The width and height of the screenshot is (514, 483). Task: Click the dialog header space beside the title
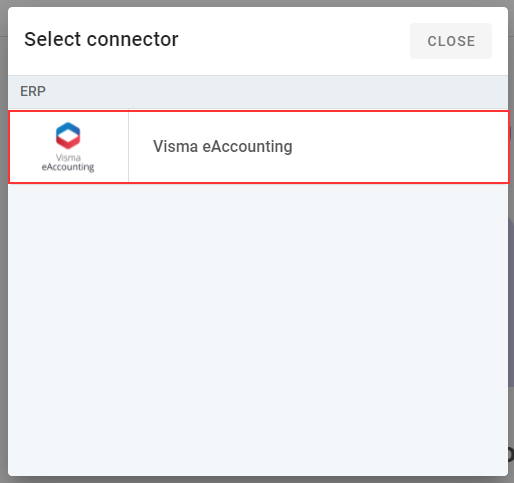pos(293,40)
